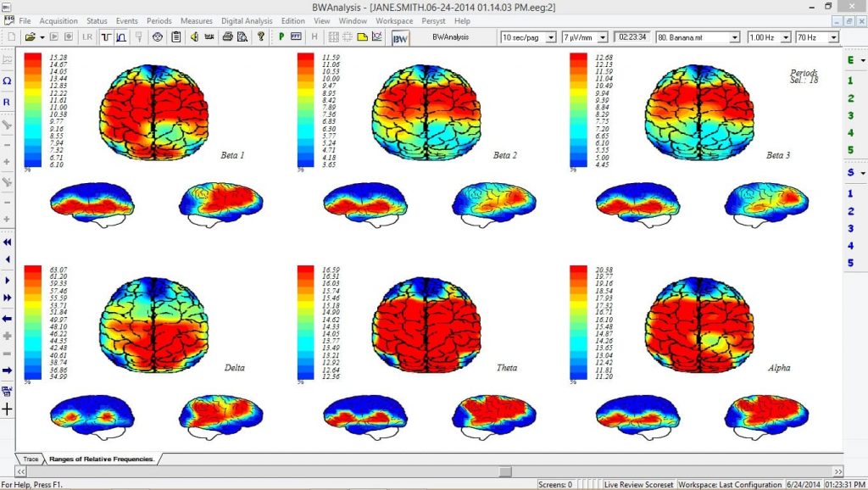
Task: Click the green P toolbar icon
Action: [x=280, y=37]
